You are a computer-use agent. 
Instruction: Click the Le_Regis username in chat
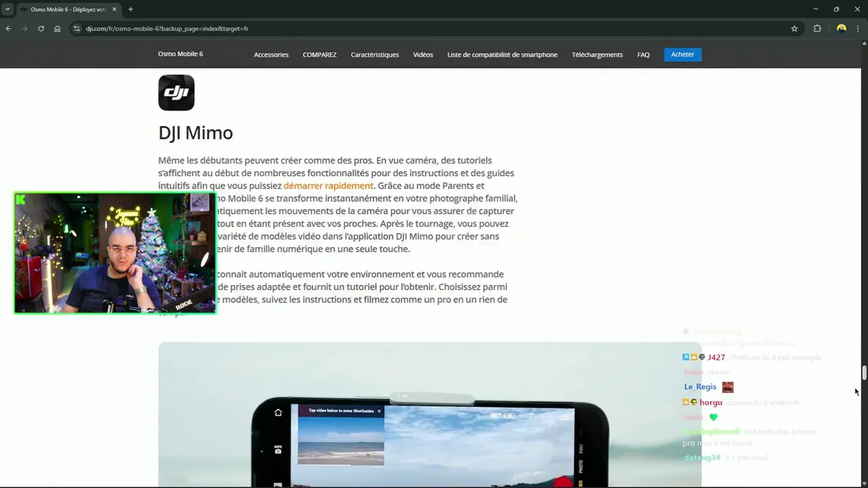point(701,387)
